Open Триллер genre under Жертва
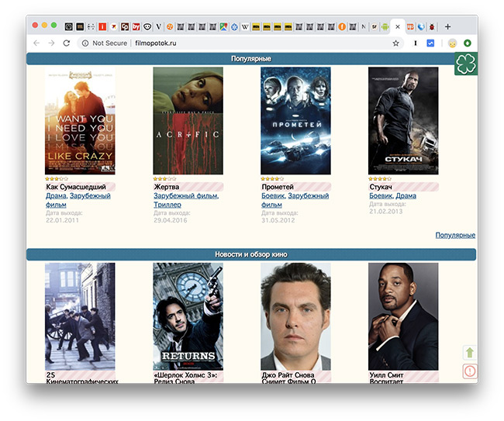Screen dimensions: 504x421 [167, 205]
